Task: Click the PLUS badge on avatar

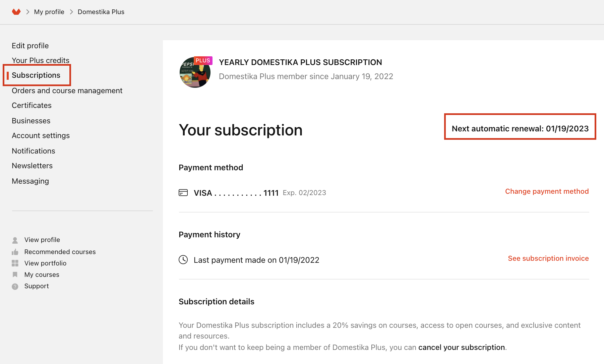Action: pos(203,60)
